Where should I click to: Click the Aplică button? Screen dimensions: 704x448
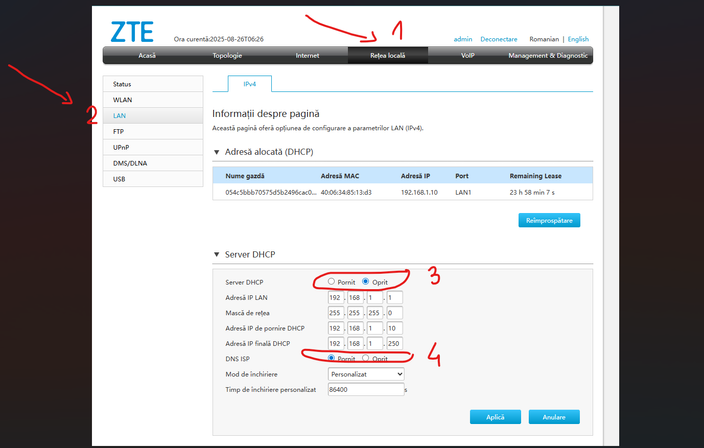pyautogui.click(x=495, y=417)
